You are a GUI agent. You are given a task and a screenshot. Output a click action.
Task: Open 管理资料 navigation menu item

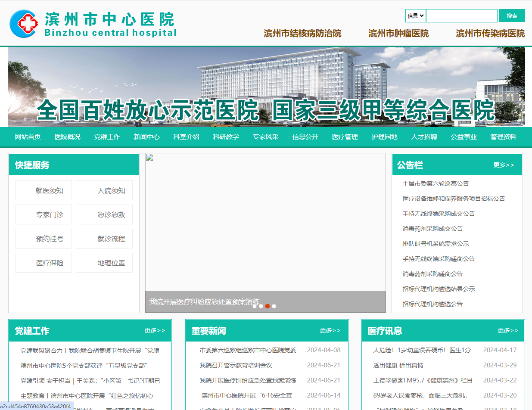[x=504, y=137]
